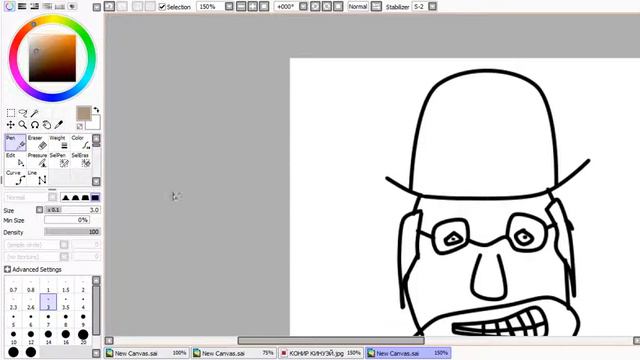Select the Move tool
The width and height of the screenshot is (640, 360).
tap(11, 125)
